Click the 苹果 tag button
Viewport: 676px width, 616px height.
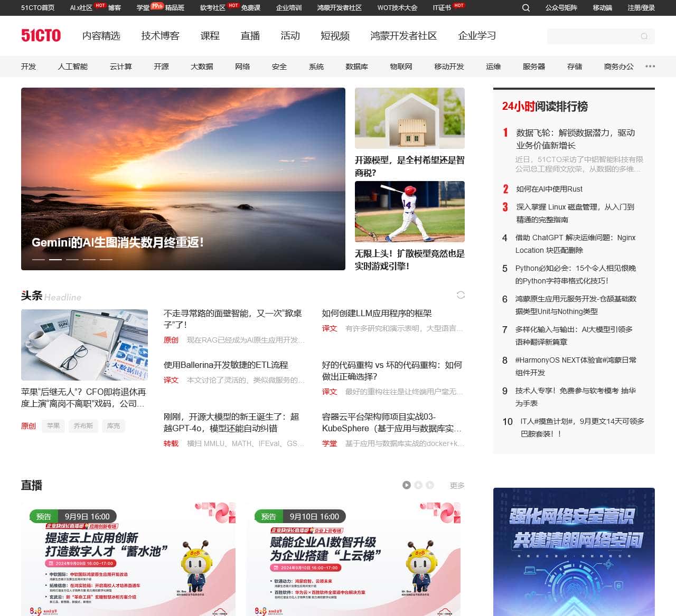53,425
